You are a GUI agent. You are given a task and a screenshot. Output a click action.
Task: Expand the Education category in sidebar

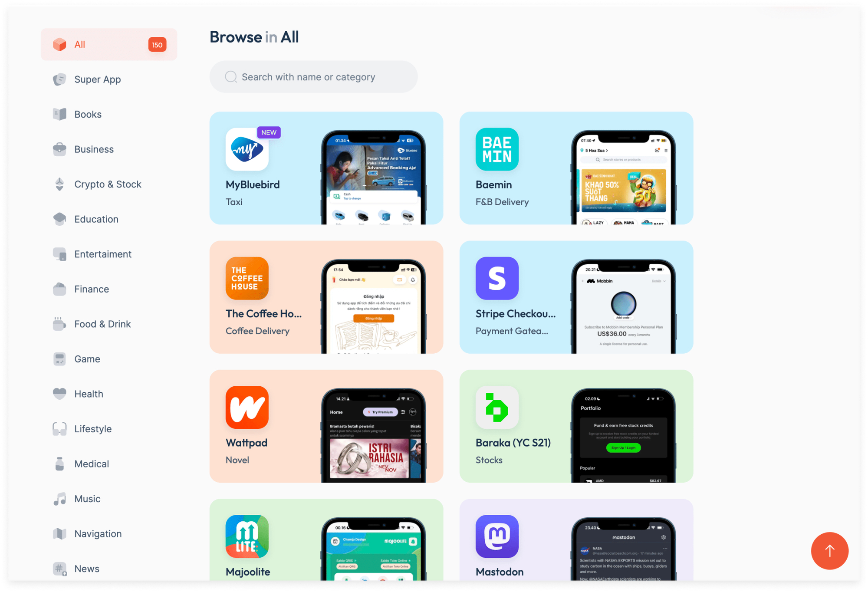[95, 219]
